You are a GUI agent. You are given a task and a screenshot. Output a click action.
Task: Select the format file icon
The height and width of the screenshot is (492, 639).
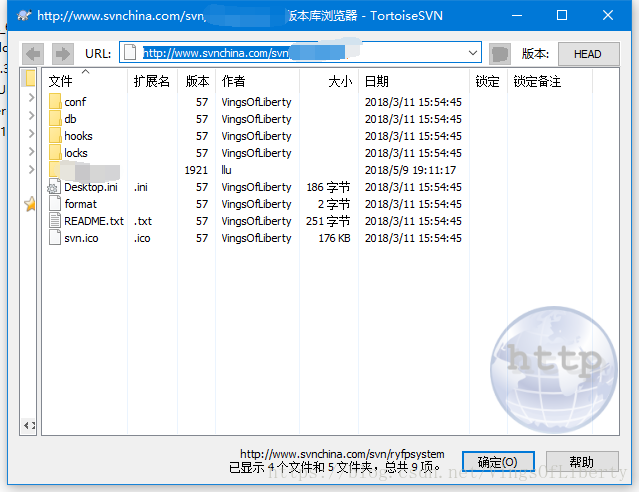click(55, 204)
